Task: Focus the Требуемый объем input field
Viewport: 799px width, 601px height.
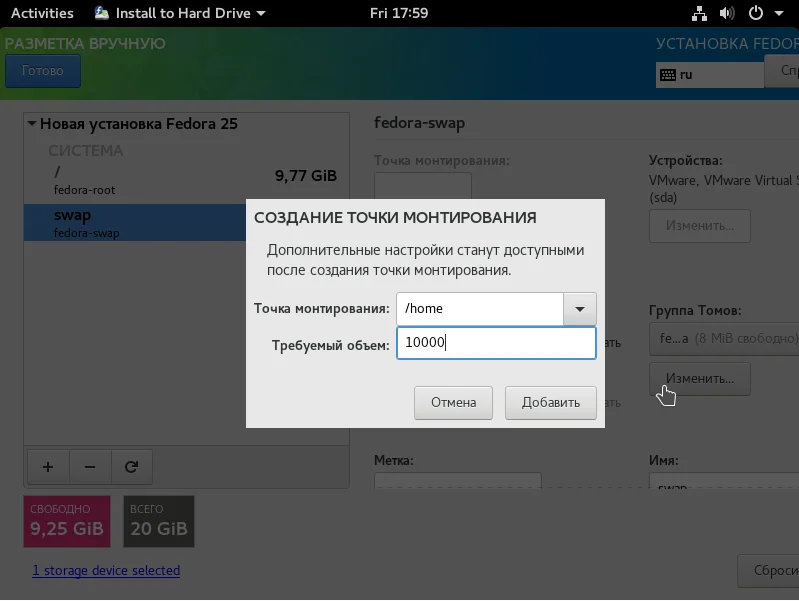Action: pos(496,343)
